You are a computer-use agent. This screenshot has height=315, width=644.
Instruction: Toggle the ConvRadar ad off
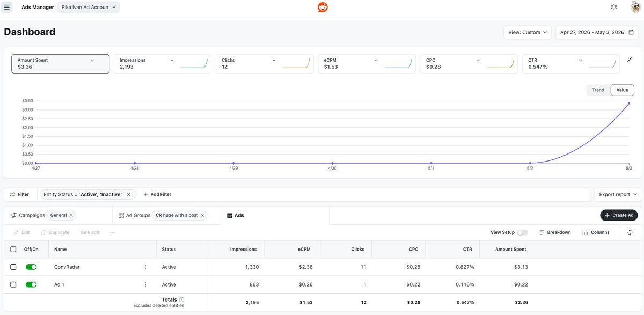(31, 267)
